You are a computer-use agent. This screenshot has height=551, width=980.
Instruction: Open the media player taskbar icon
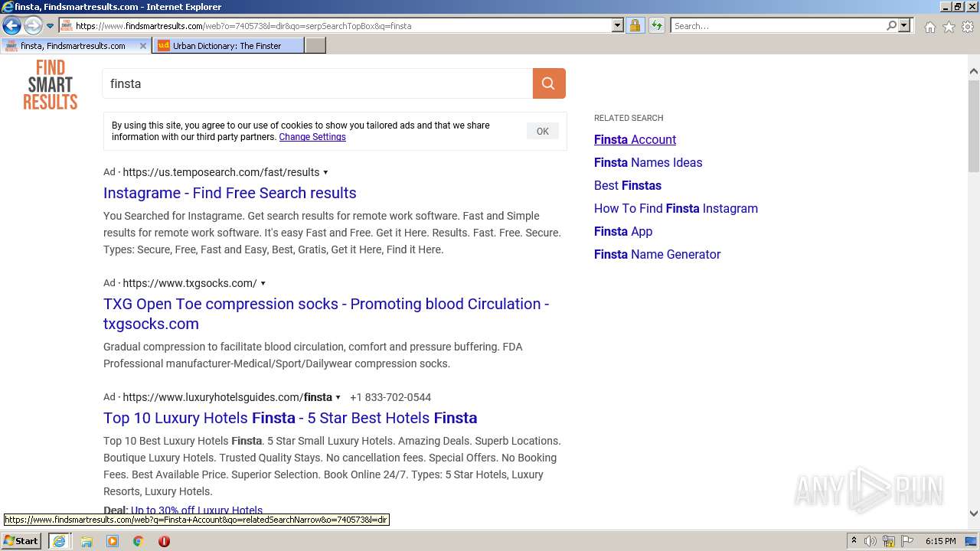coord(113,541)
